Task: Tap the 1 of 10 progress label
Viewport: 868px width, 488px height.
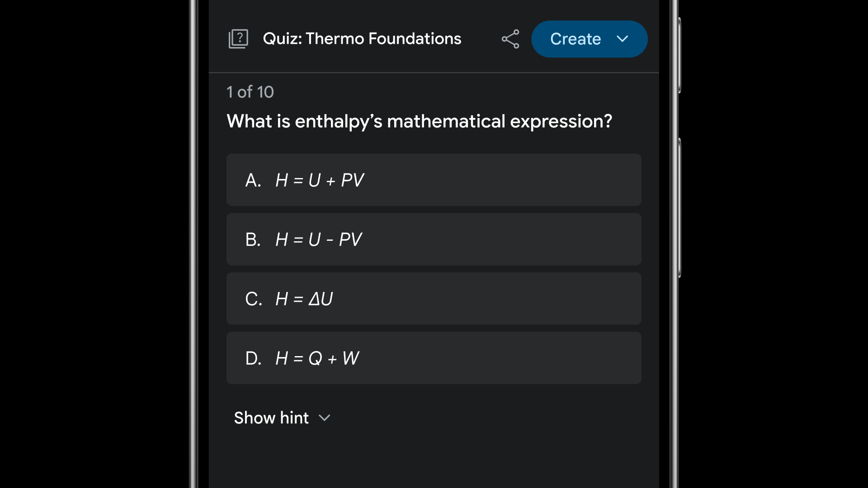Action: [250, 92]
